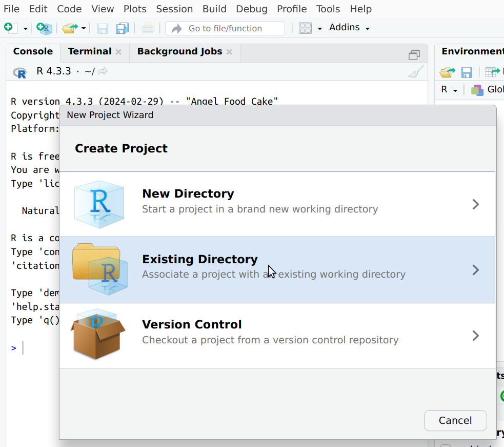Click the Create a Project toolbar icon

[45, 28]
